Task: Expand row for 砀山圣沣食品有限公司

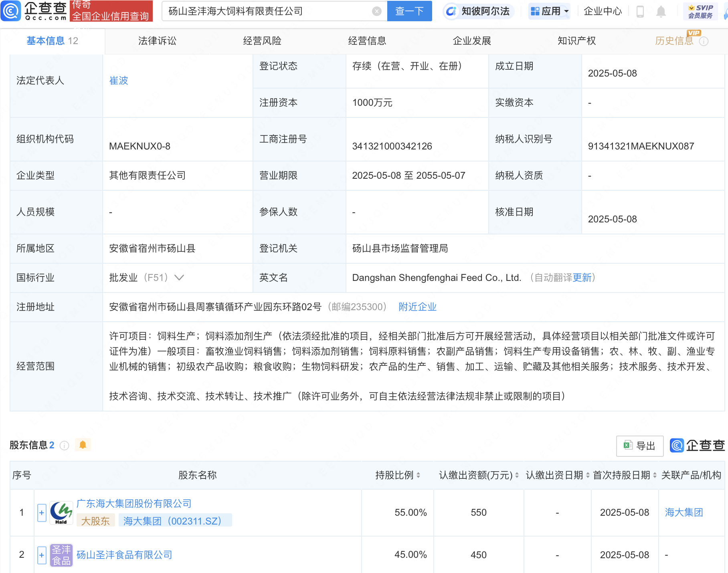Action: 42,555
